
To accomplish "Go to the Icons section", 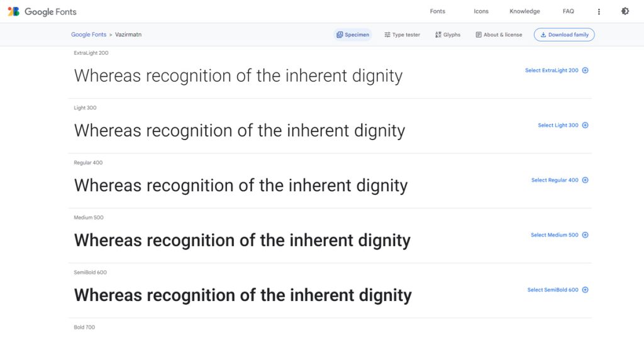I will click(481, 11).
